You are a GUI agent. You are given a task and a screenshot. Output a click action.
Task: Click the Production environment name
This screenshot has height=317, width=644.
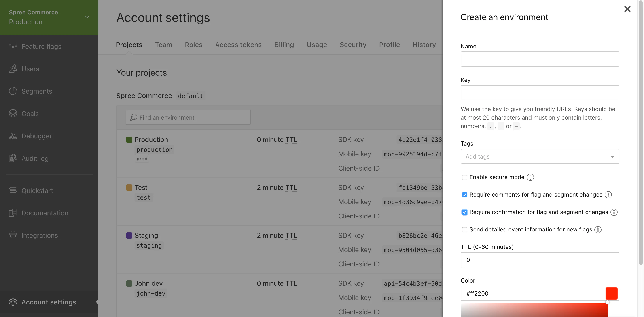[151, 139]
